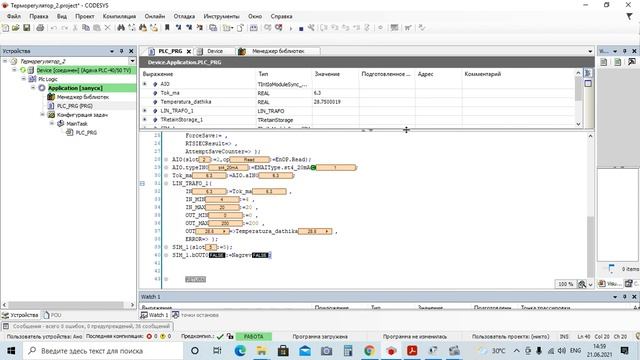Click the 100 % zoom value field

coord(565,284)
